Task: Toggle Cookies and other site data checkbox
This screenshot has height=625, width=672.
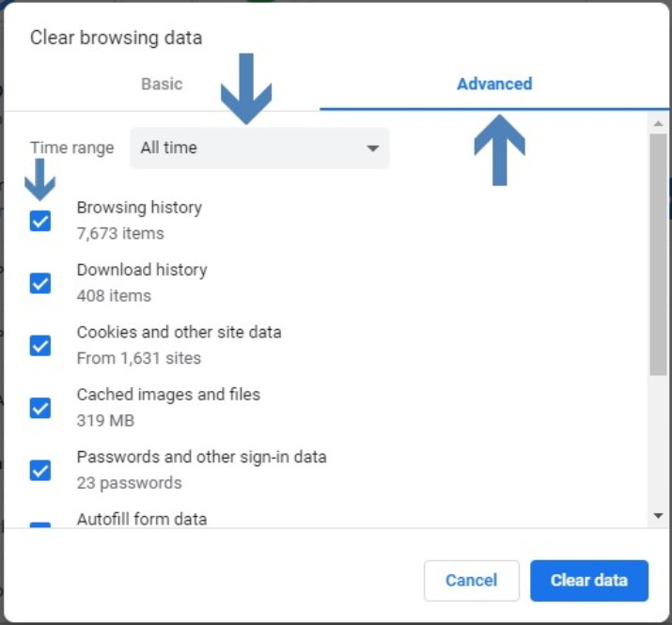Action: coord(40,346)
